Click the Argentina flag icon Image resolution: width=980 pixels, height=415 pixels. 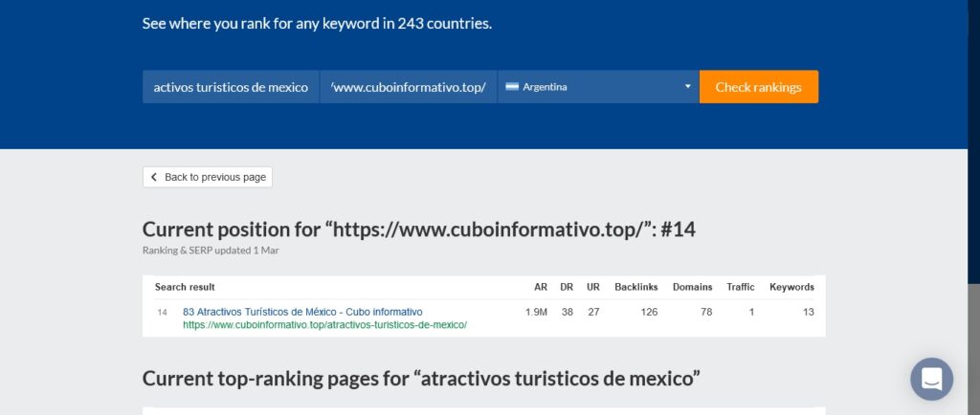(512, 87)
